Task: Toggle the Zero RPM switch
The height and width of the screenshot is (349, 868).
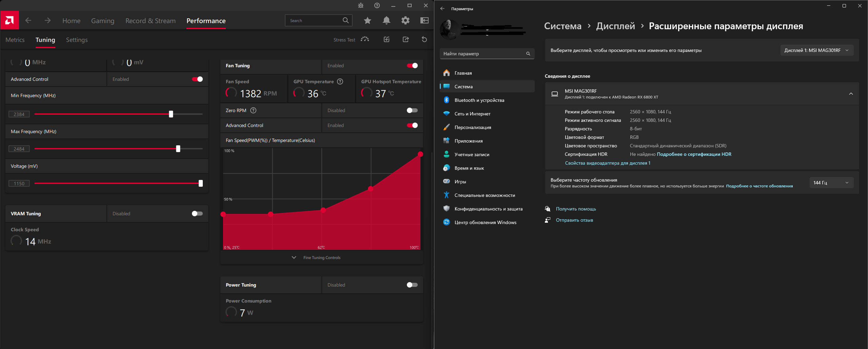Action: [x=412, y=110]
